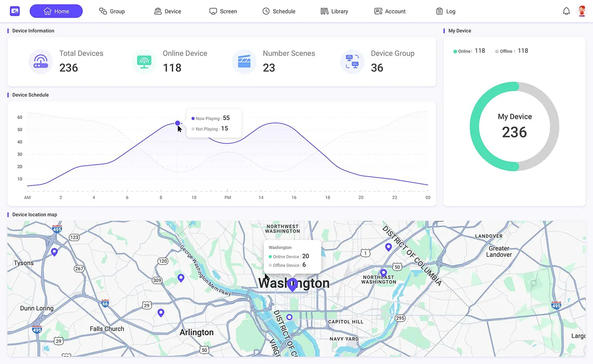
Task: Click the highlighted chart data point
Action: [x=177, y=123]
